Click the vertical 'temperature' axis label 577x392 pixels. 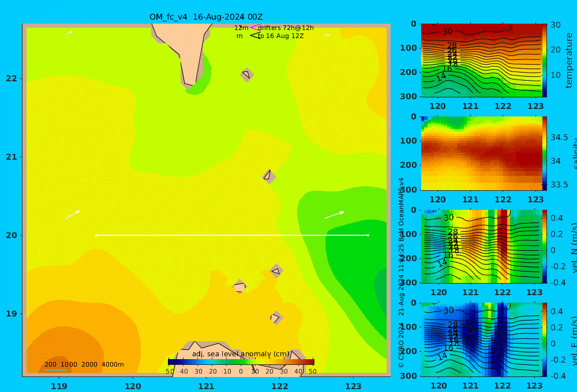tap(569, 61)
